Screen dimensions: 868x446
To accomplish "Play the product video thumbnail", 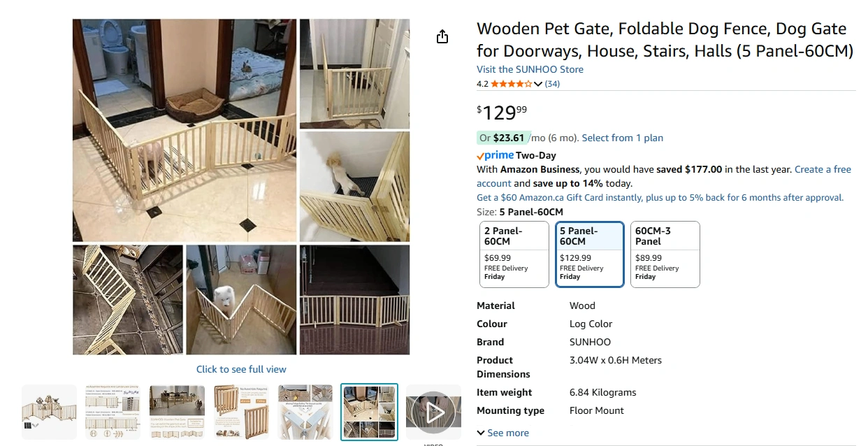I will point(433,412).
